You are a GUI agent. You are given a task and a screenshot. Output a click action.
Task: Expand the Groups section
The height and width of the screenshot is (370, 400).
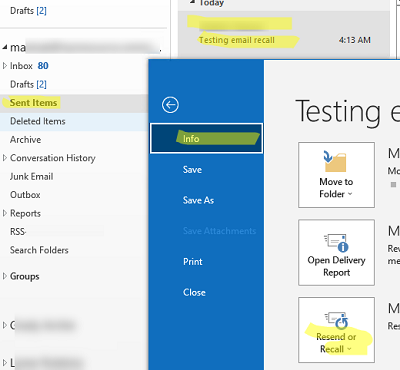coord(5,276)
